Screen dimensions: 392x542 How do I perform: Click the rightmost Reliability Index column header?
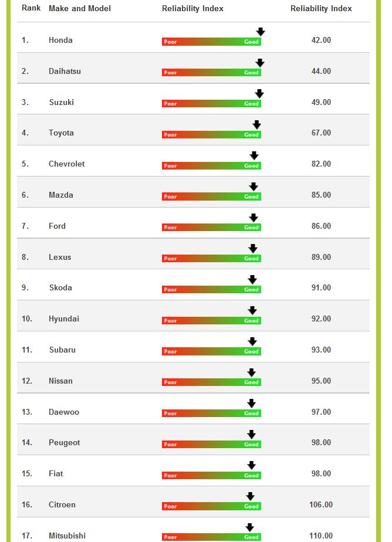(321, 9)
